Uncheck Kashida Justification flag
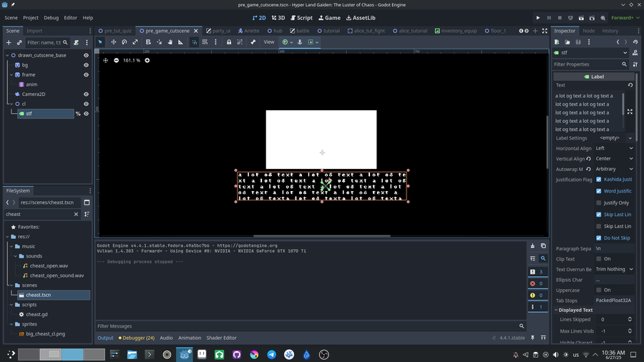644x362 pixels. [x=599, y=180]
